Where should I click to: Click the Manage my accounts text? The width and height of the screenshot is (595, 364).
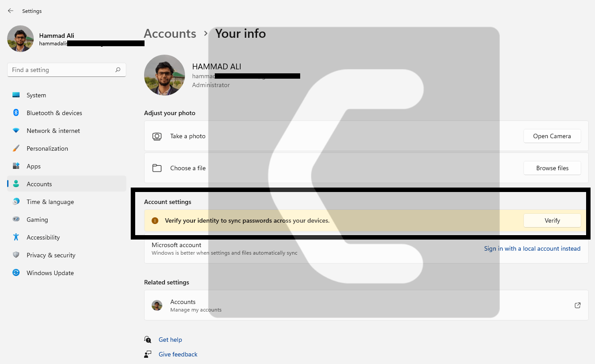pos(196,310)
